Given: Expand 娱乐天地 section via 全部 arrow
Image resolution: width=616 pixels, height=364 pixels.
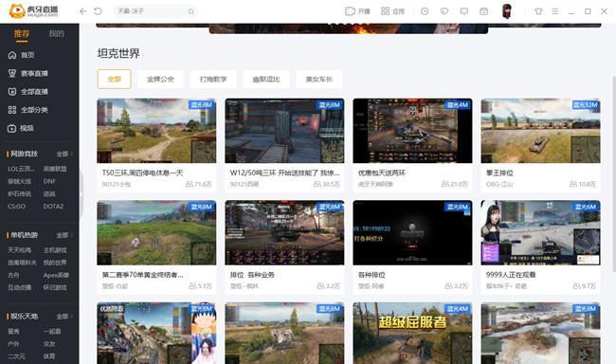Looking at the screenshot, I should pos(64,317).
